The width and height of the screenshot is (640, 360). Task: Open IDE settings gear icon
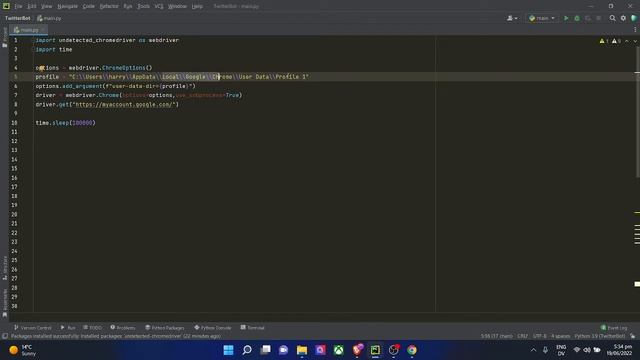click(x=623, y=18)
